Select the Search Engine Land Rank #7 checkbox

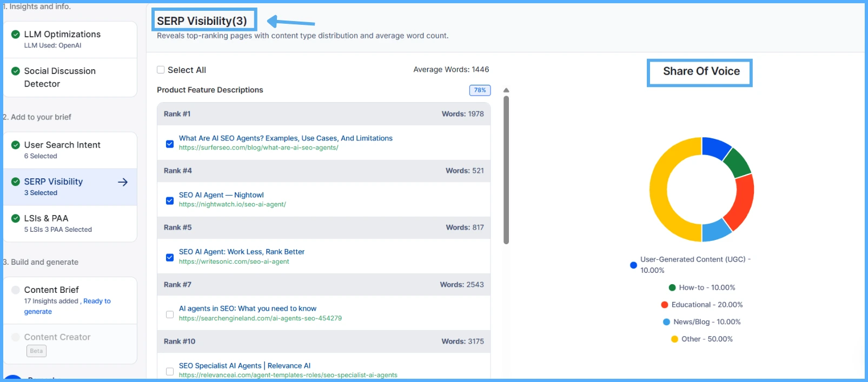(x=170, y=314)
